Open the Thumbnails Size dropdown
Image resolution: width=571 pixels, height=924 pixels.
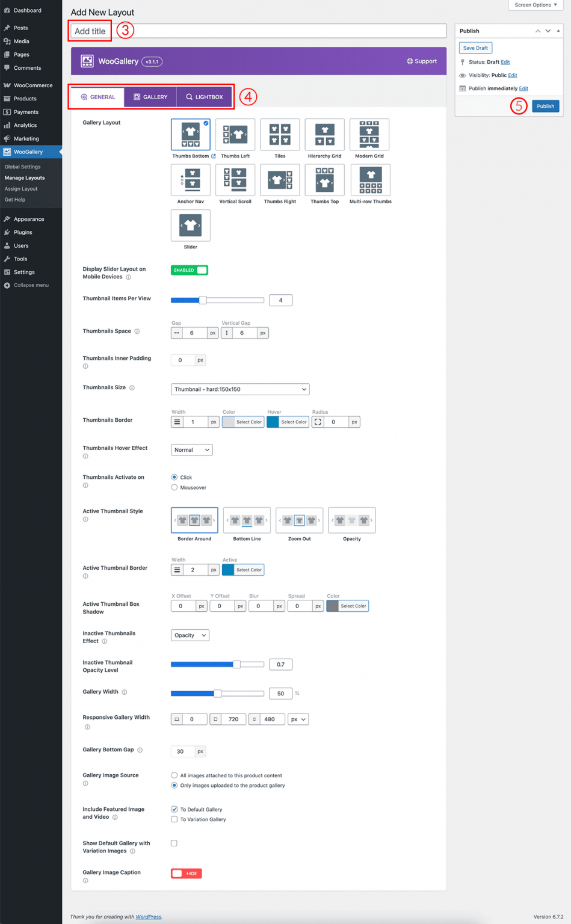(x=239, y=389)
